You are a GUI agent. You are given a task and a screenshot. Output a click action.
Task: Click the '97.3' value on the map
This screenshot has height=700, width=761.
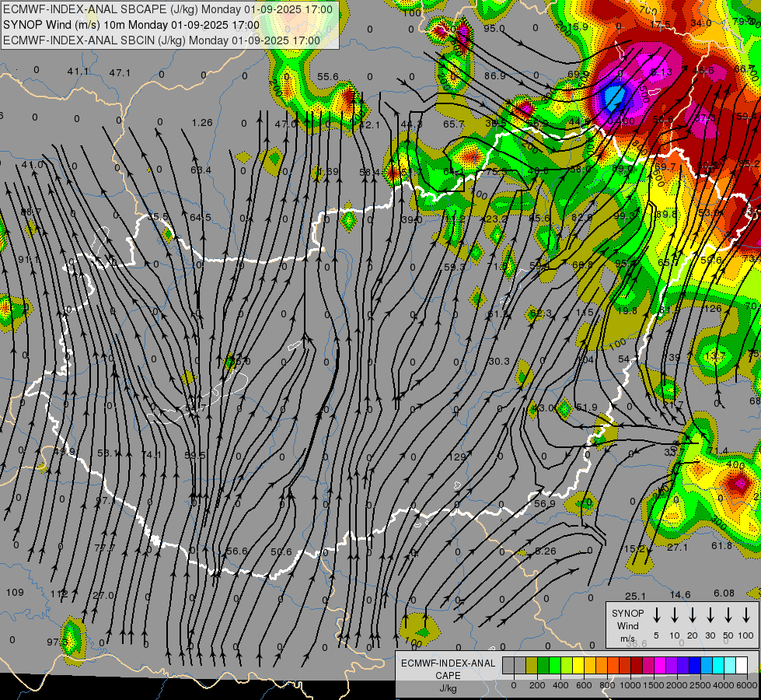click(58, 642)
